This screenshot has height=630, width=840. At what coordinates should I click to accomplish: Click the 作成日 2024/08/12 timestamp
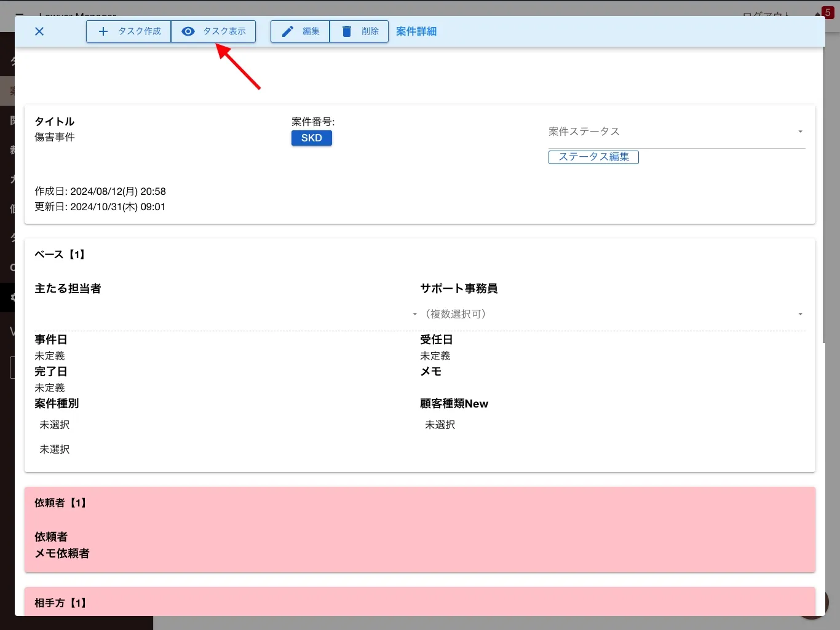[x=100, y=191]
